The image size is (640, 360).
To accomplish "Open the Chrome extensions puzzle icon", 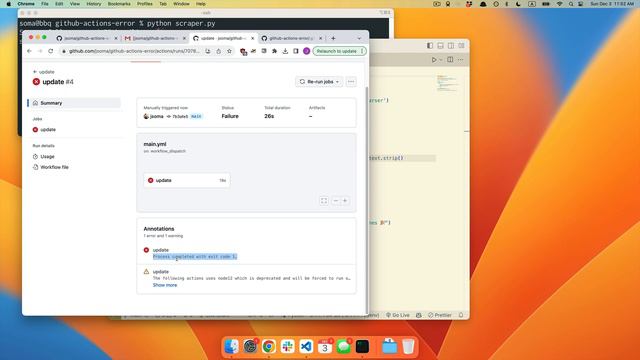I will [274, 51].
